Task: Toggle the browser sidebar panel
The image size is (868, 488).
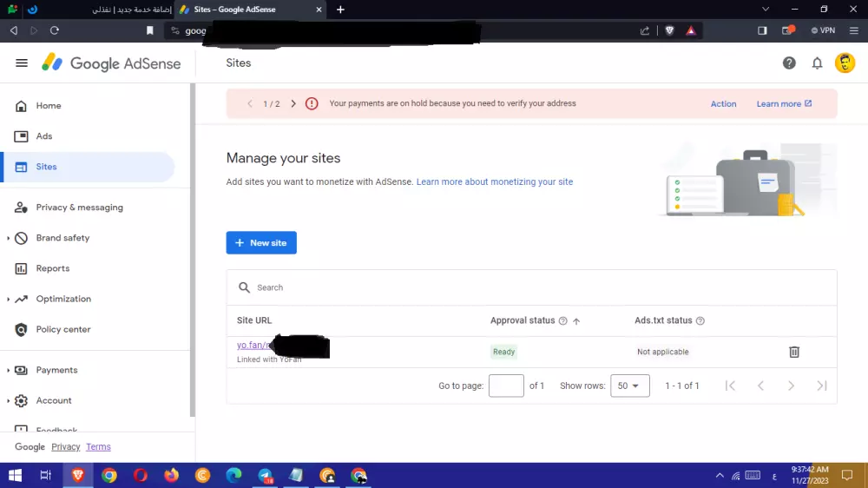Action: pos(762,30)
